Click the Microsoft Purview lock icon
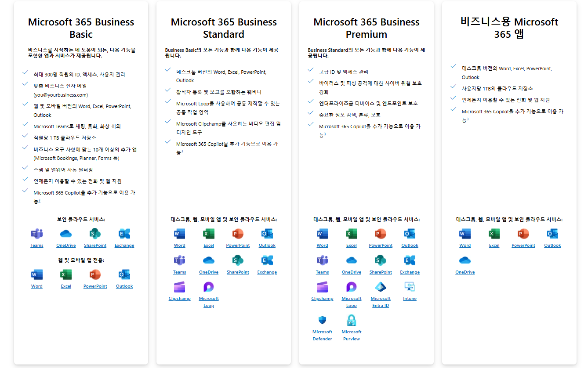 point(352,320)
